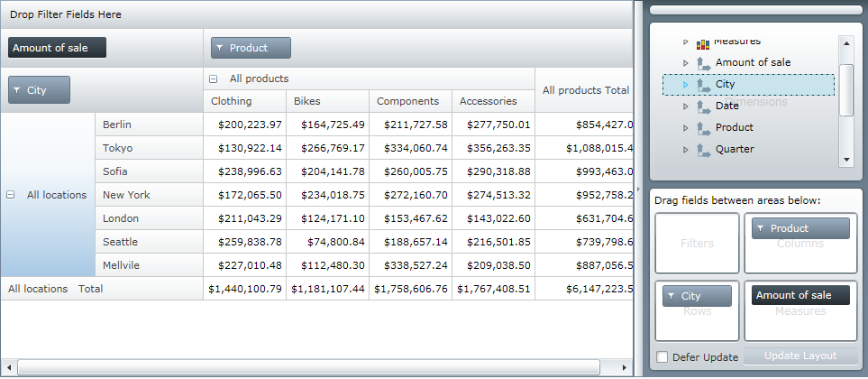The width and height of the screenshot is (868, 379).
Task: Expand the Date node in field list
Action: pos(685,106)
